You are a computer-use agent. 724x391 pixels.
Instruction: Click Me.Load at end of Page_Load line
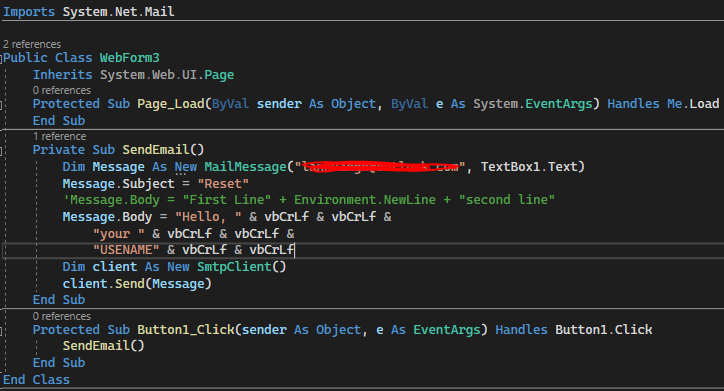pyautogui.click(x=693, y=104)
